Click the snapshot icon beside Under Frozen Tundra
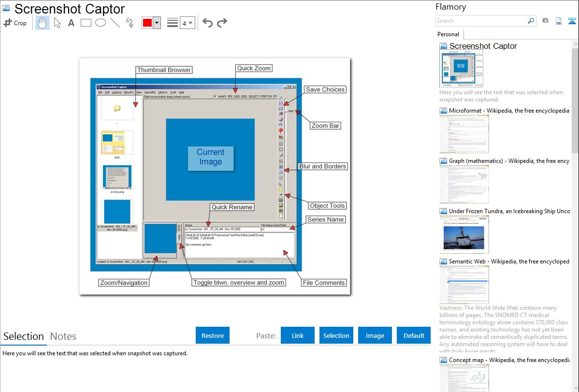 pyautogui.click(x=444, y=211)
